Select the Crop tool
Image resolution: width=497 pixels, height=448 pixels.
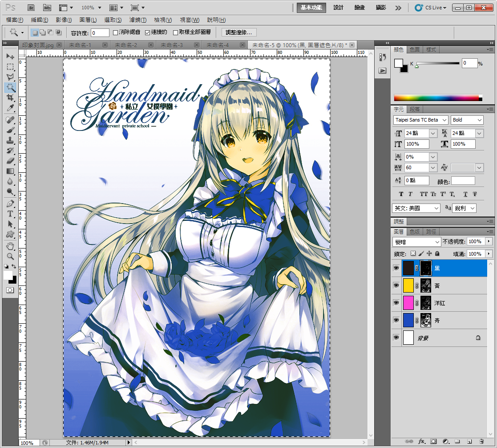tap(10, 98)
